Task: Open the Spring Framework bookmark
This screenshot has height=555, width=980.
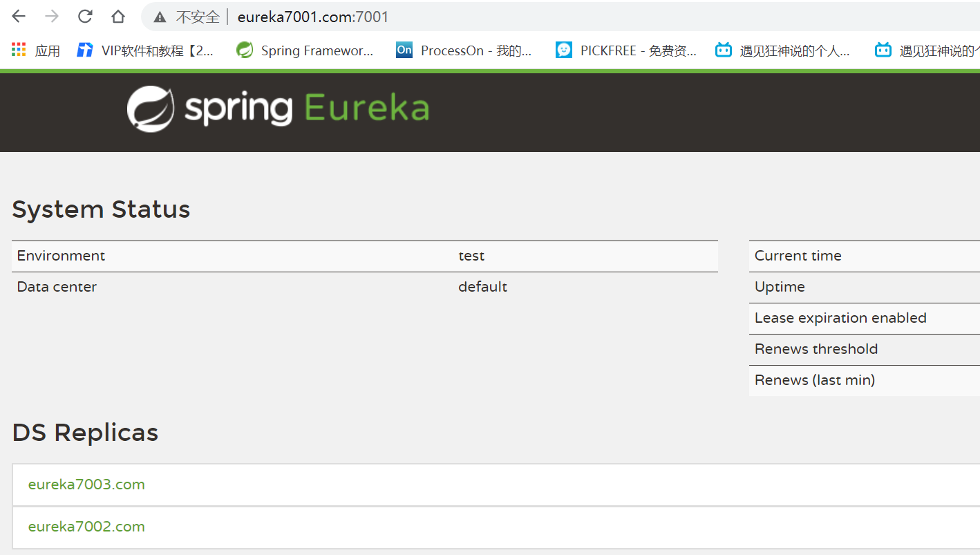Action: click(x=304, y=50)
